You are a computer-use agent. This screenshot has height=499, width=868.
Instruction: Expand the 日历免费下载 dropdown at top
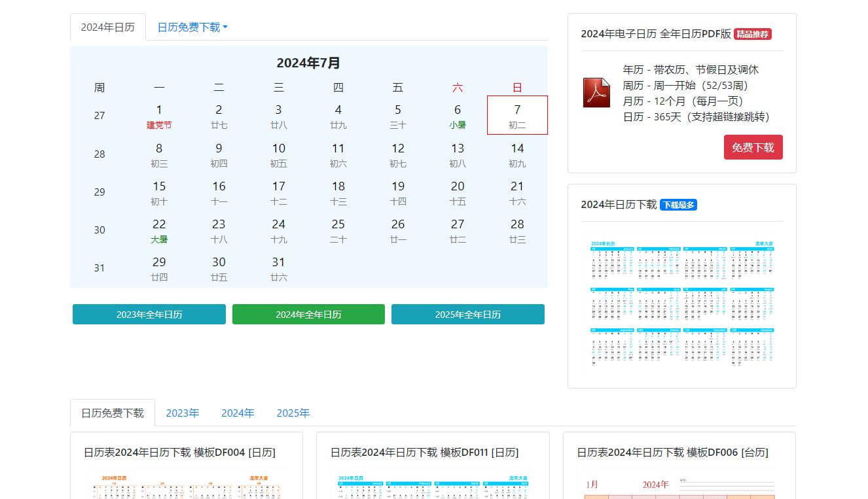192,27
